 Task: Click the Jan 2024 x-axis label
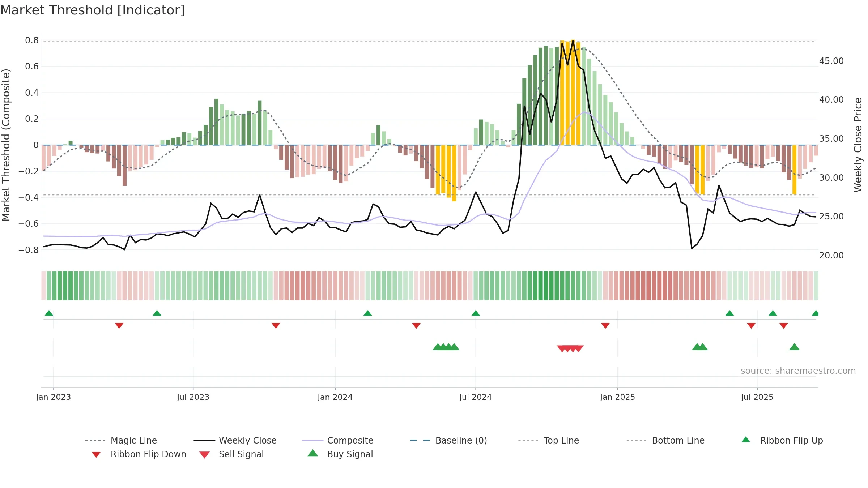pos(335,397)
